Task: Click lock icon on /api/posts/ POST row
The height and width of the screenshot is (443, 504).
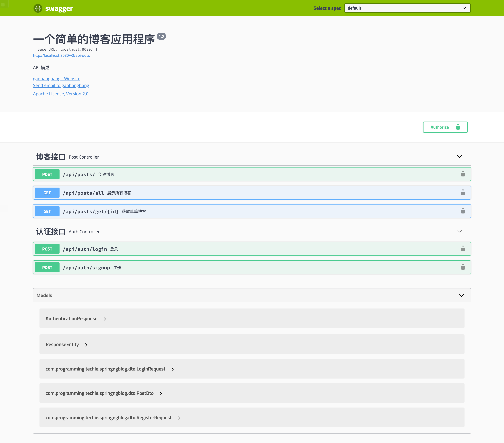Action: coord(463,174)
